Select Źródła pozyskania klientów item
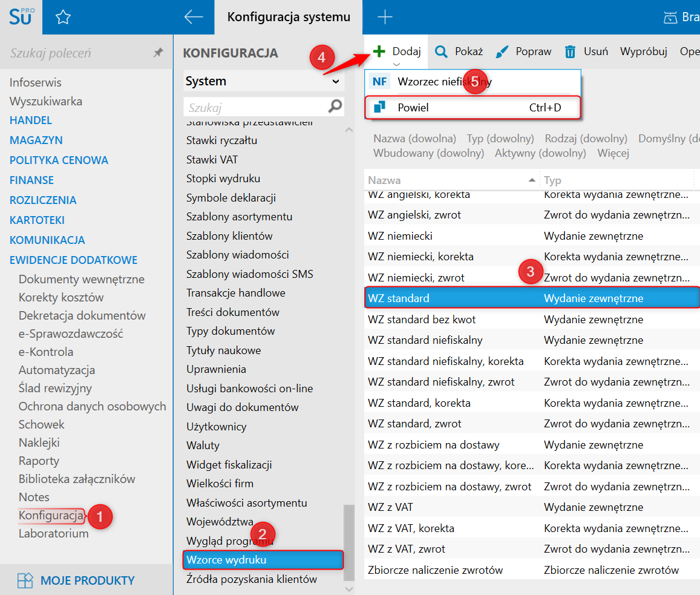 (251, 579)
